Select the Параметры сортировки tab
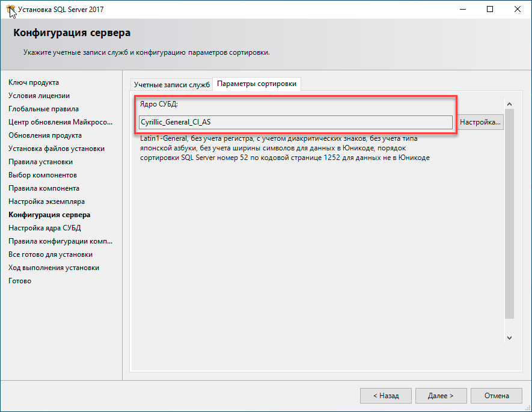This screenshot has height=412, width=532. (257, 84)
